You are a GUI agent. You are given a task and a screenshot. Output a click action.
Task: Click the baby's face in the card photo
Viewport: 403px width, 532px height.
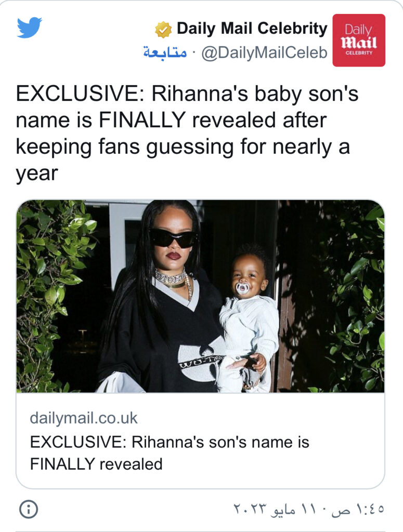point(248,276)
